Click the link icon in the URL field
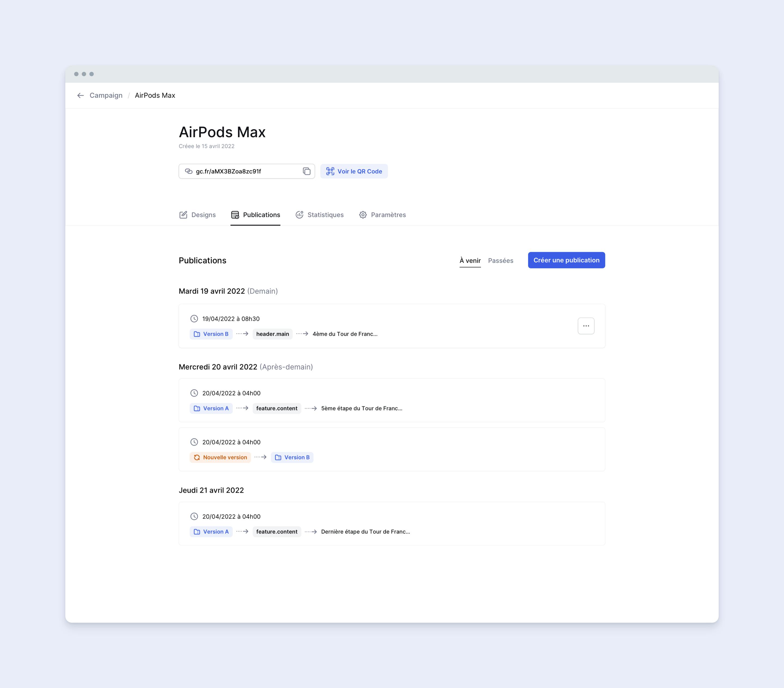 click(189, 171)
